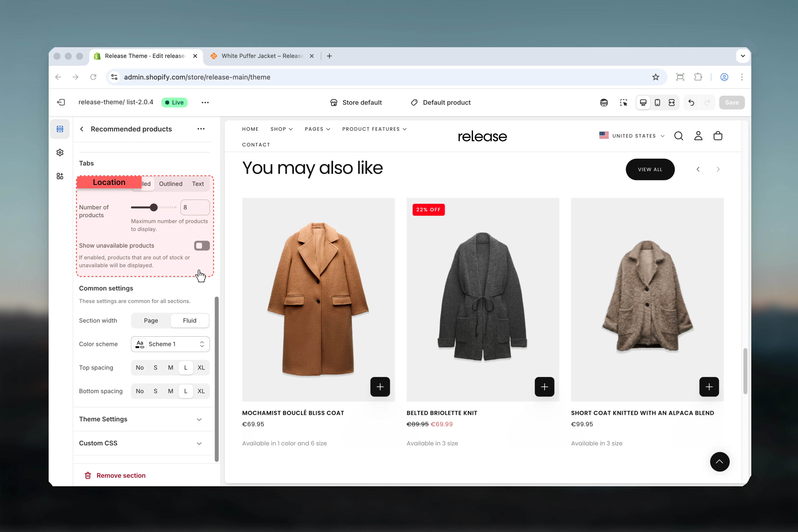
Task: Open store search magnifier icon
Action: (x=679, y=136)
